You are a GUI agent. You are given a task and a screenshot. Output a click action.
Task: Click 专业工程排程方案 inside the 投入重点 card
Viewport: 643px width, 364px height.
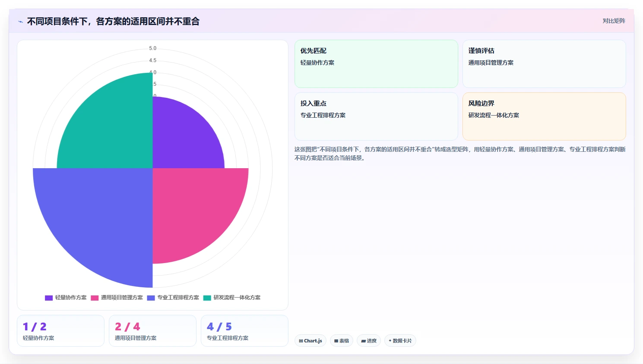tap(323, 115)
